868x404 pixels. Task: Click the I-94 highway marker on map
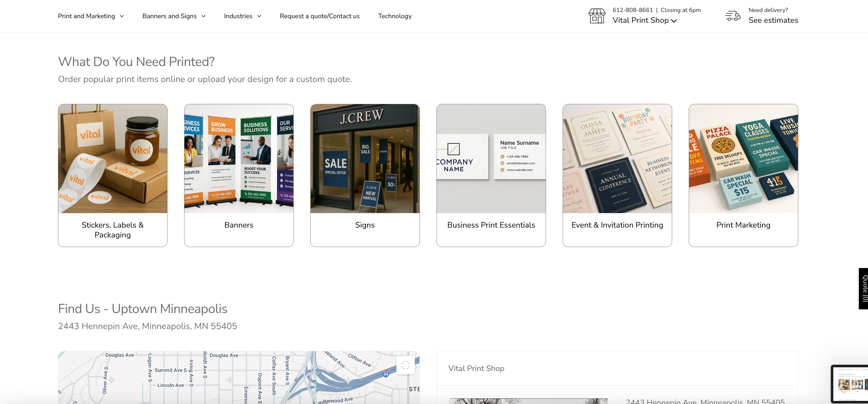[386, 374]
